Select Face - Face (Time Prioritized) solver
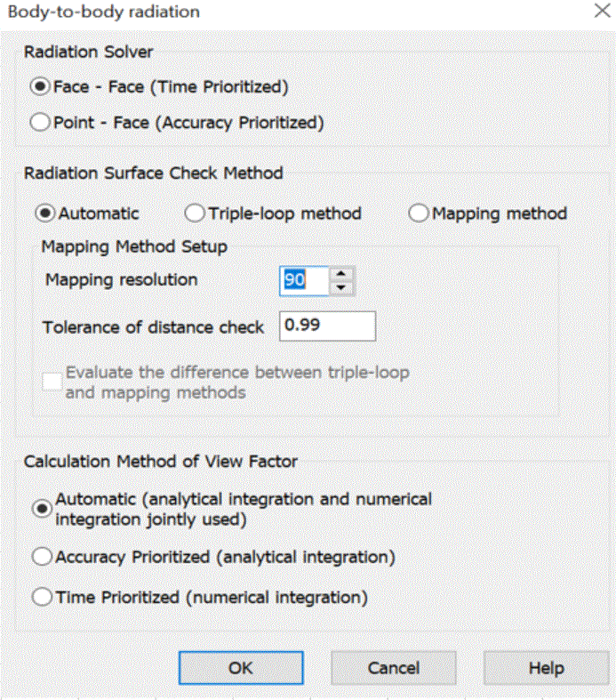The image size is (616, 700). pyautogui.click(x=41, y=87)
